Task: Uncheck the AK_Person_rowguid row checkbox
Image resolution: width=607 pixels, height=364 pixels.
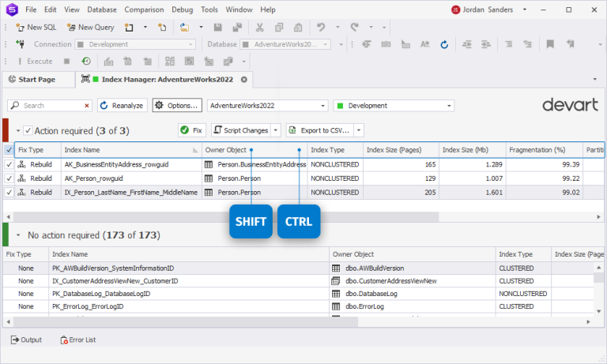Action: click(x=9, y=178)
